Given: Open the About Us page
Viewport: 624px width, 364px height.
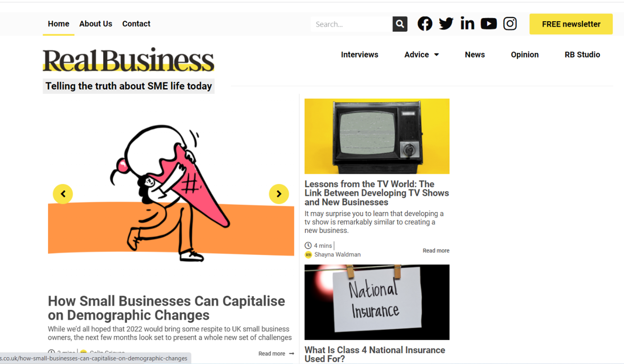Looking at the screenshot, I should (x=95, y=24).
